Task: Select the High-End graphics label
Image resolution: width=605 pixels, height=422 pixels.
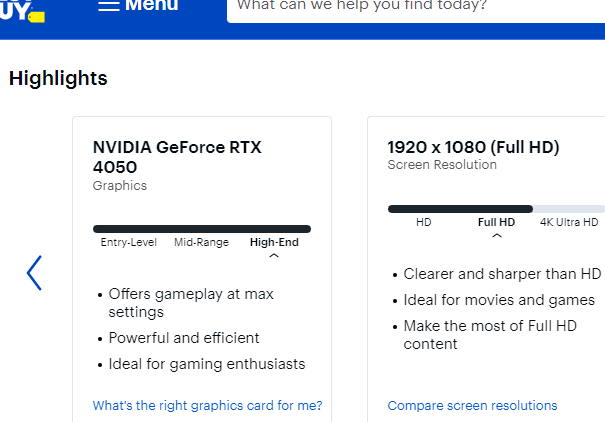Action: (x=274, y=242)
